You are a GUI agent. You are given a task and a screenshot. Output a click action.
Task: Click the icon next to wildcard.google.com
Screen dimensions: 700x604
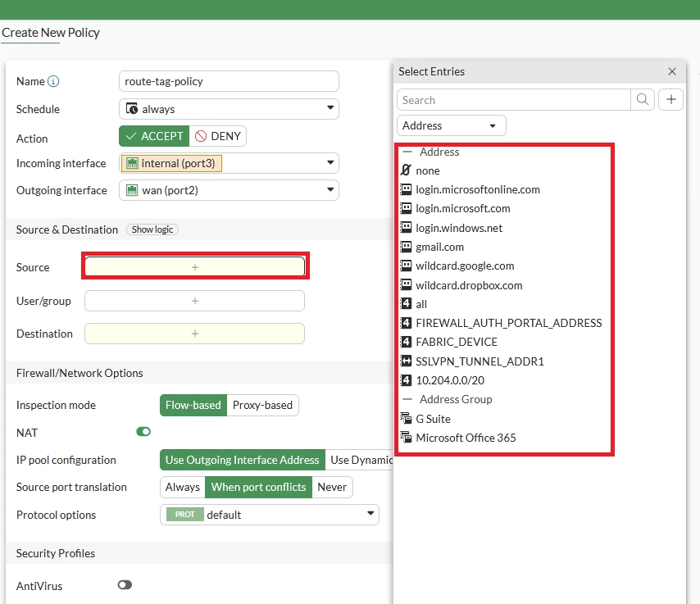coord(406,266)
